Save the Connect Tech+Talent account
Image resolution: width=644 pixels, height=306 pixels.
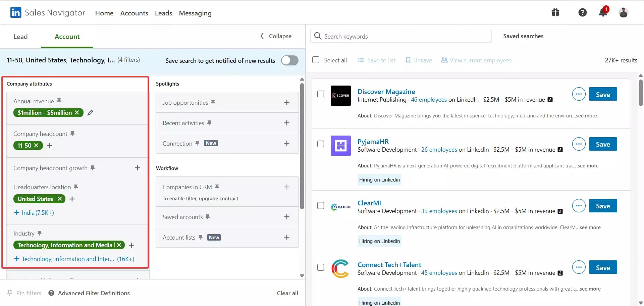pos(602,267)
